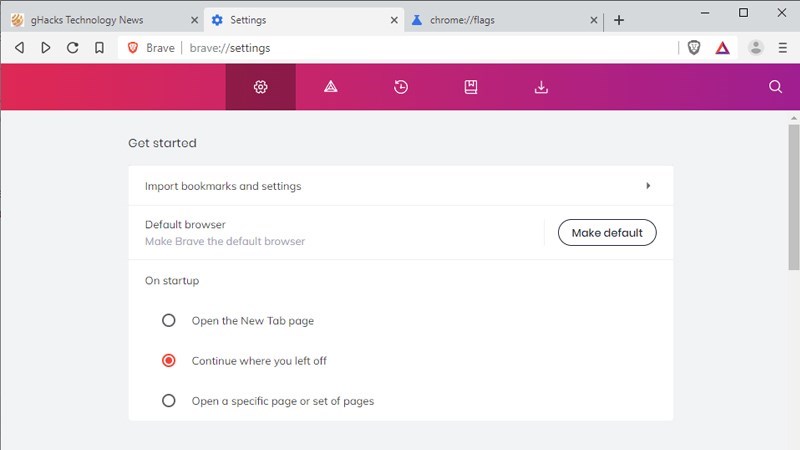800x450 pixels.
Task: Click the On startup label
Action: click(172, 281)
